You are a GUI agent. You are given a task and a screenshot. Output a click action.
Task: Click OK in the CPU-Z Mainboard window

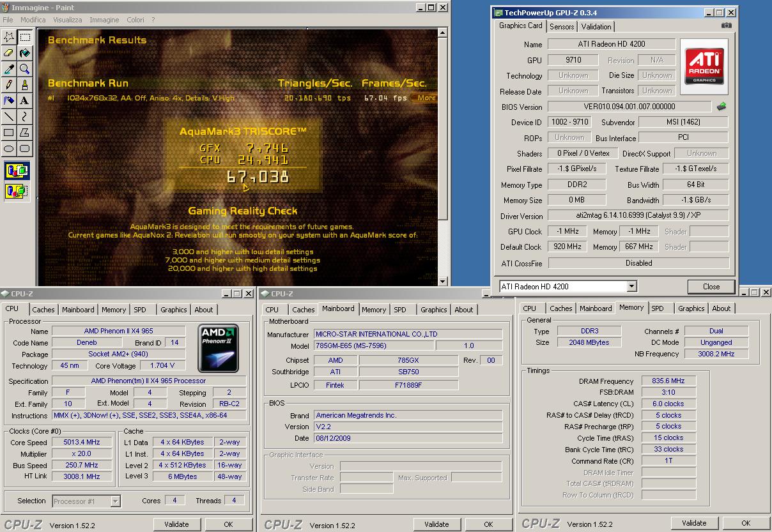click(x=488, y=524)
